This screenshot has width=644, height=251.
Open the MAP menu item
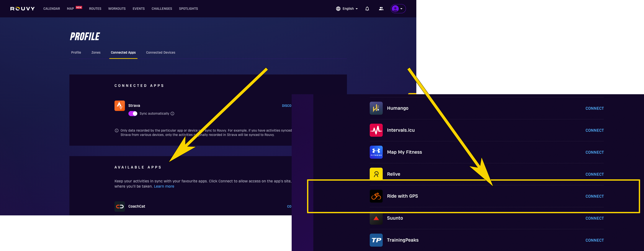pos(70,9)
